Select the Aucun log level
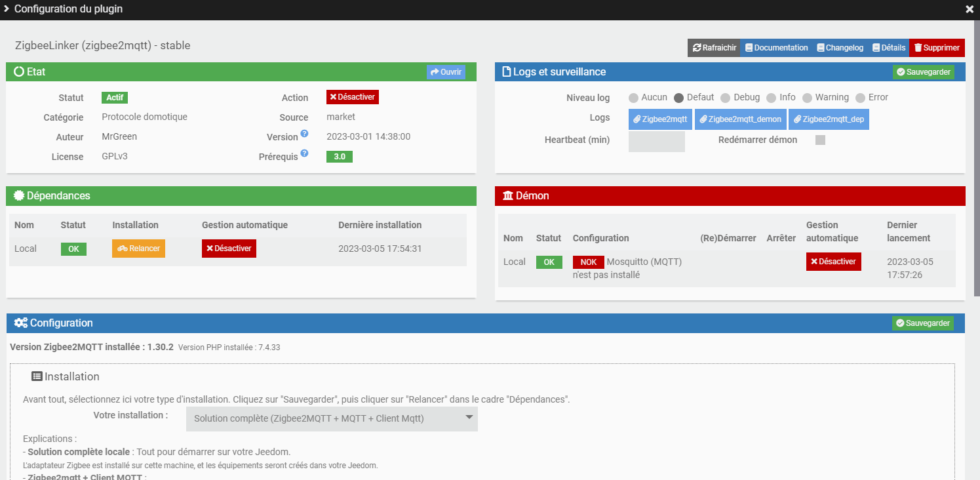This screenshot has width=980, height=480. 633,98
